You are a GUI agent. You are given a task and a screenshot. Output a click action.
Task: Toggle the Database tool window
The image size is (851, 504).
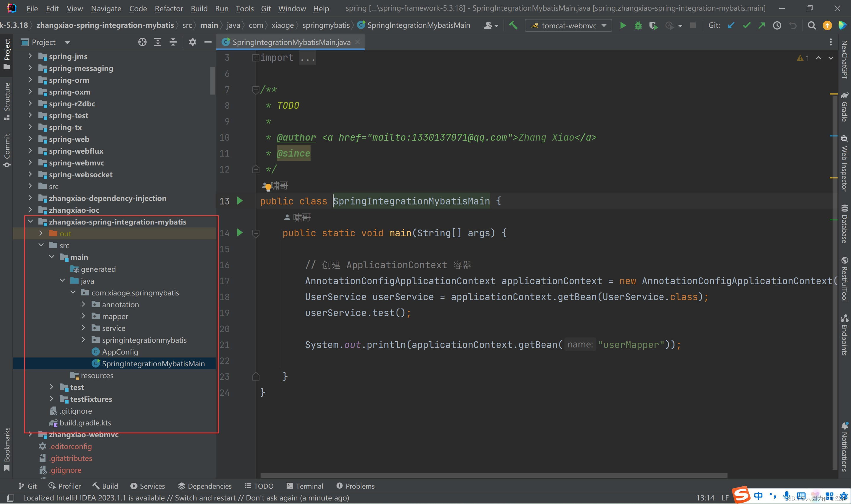point(844,223)
